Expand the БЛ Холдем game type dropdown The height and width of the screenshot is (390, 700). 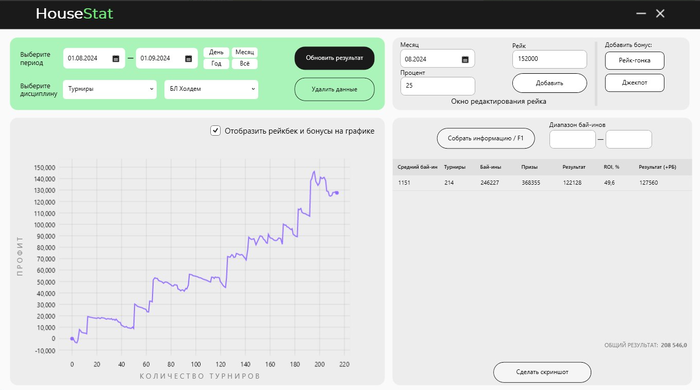point(211,89)
